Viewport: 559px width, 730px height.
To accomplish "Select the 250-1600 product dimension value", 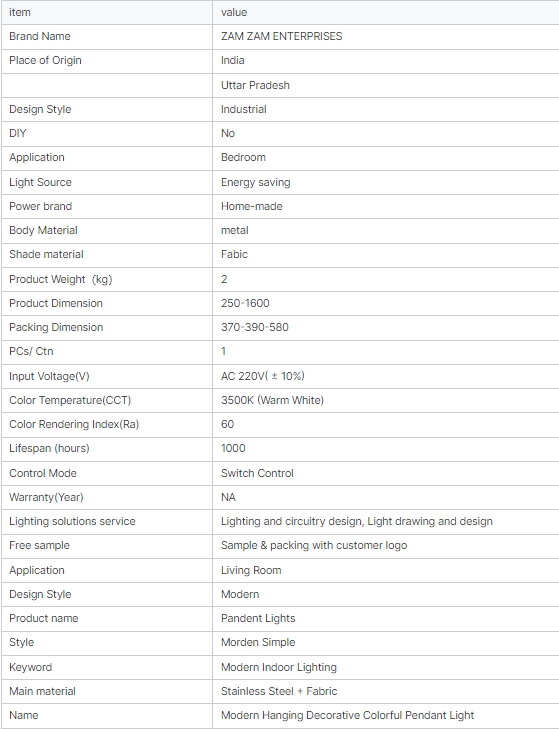I will tap(245, 303).
